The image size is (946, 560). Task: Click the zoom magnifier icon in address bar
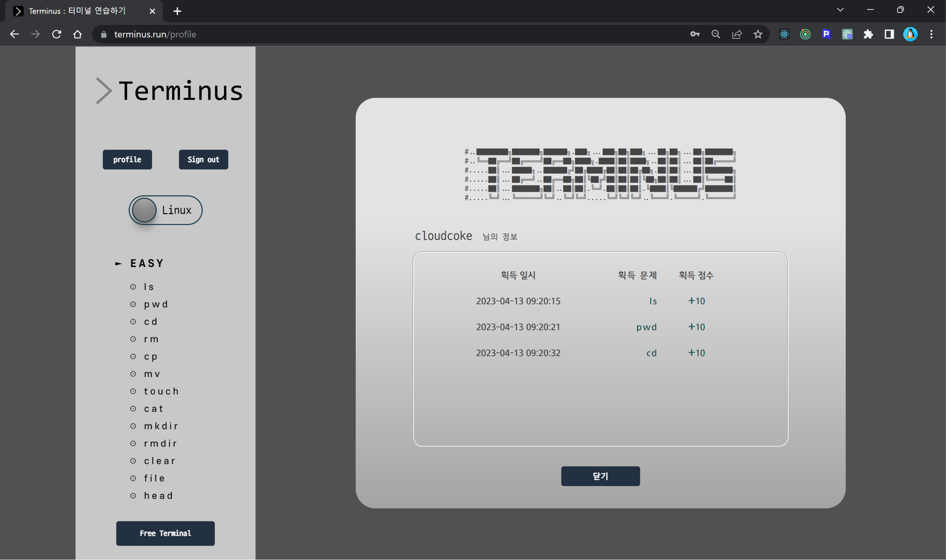[x=716, y=34]
